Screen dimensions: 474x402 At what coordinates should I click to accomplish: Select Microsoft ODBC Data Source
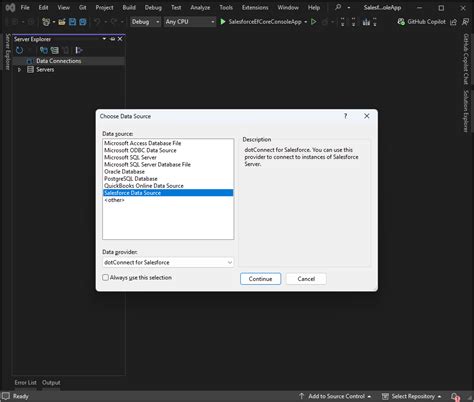click(168, 150)
